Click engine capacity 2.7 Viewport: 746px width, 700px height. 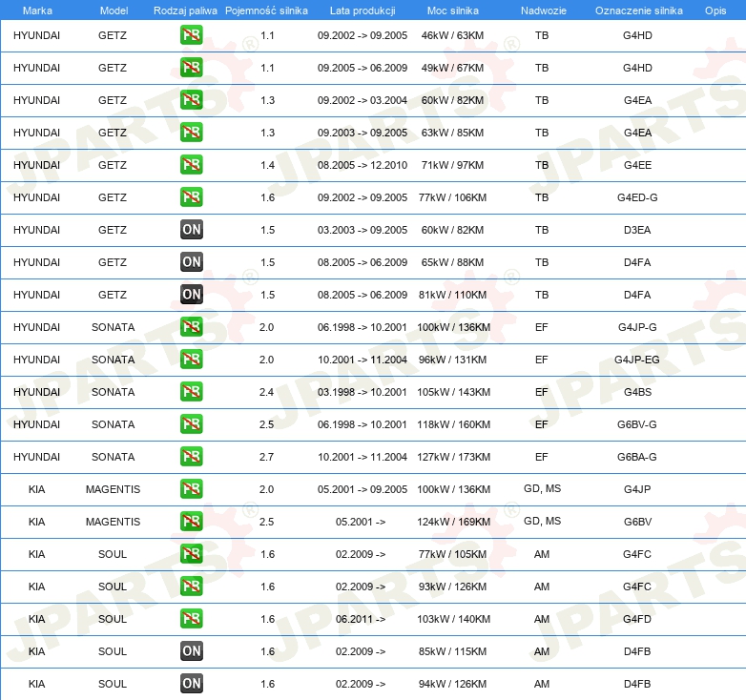[x=266, y=457]
